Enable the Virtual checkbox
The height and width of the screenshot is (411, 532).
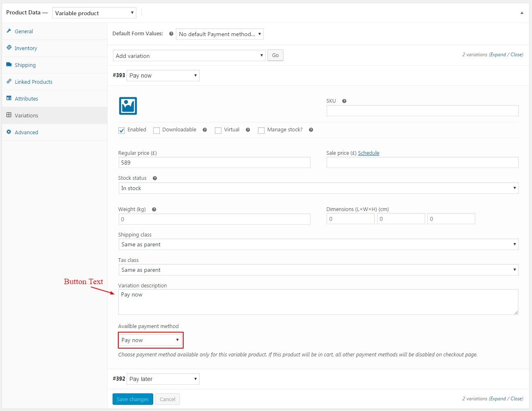(218, 131)
